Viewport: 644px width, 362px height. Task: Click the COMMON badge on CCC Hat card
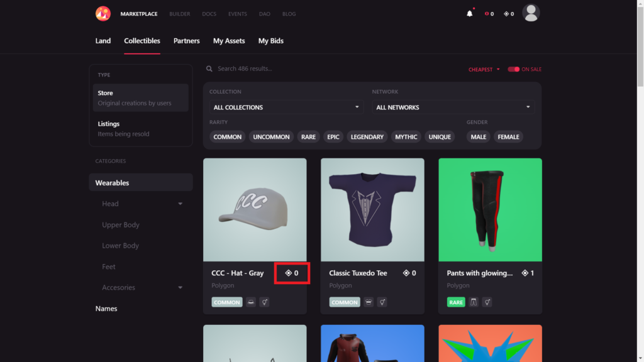tap(226, 302)
